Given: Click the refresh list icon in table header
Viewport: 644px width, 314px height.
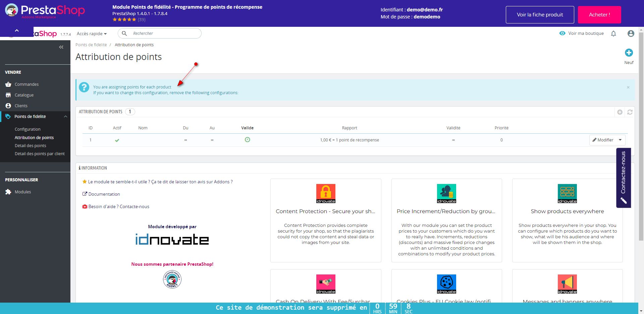Looking at the screenshot, I should 630,112.
